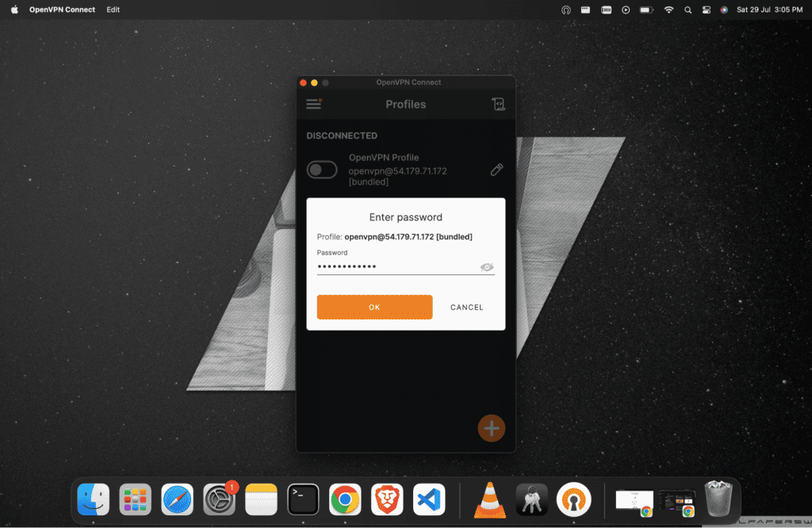
Task: Open Control Center in menu bar
Action: pyautogui.click(x=707, y=10)
